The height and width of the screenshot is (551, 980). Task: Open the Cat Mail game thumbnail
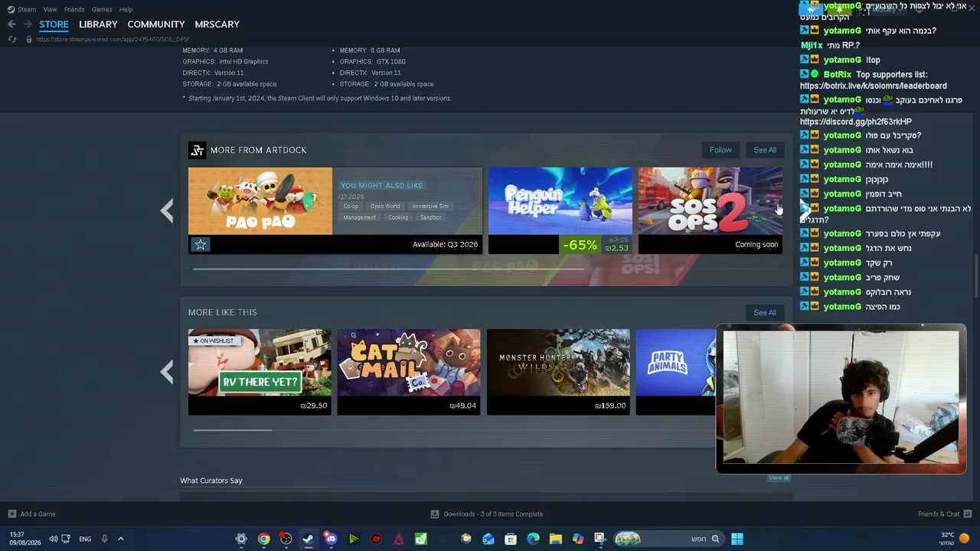(409, 363)
